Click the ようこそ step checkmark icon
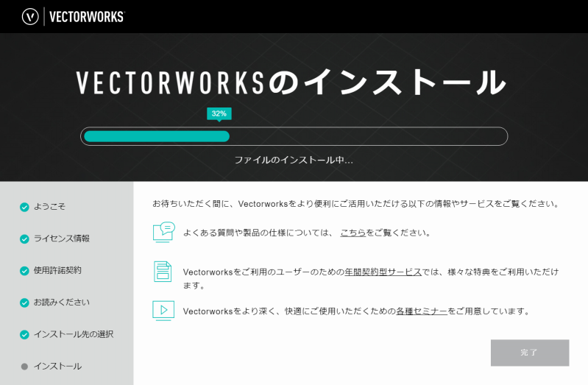Image resolution: width=588 pixels, height=385 pixels. tap(24, 207)
